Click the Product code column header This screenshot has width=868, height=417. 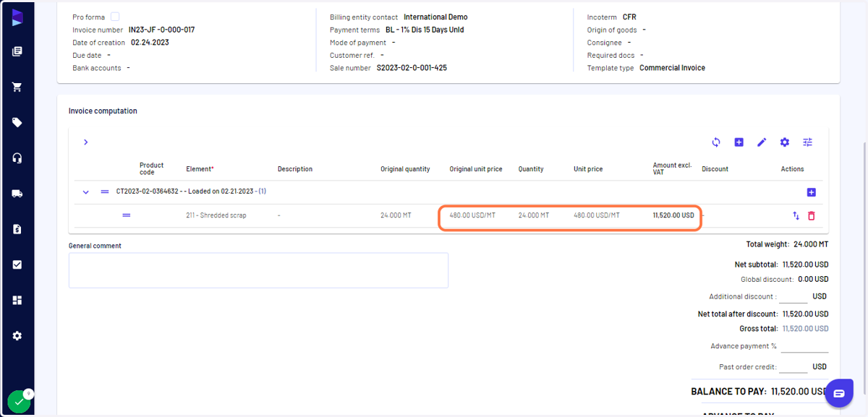pos(152,169)
